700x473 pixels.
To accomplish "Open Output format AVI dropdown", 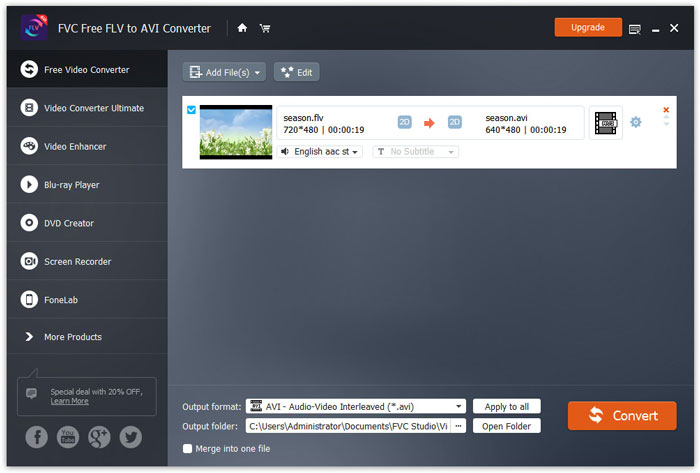I will tap(356, 407).
